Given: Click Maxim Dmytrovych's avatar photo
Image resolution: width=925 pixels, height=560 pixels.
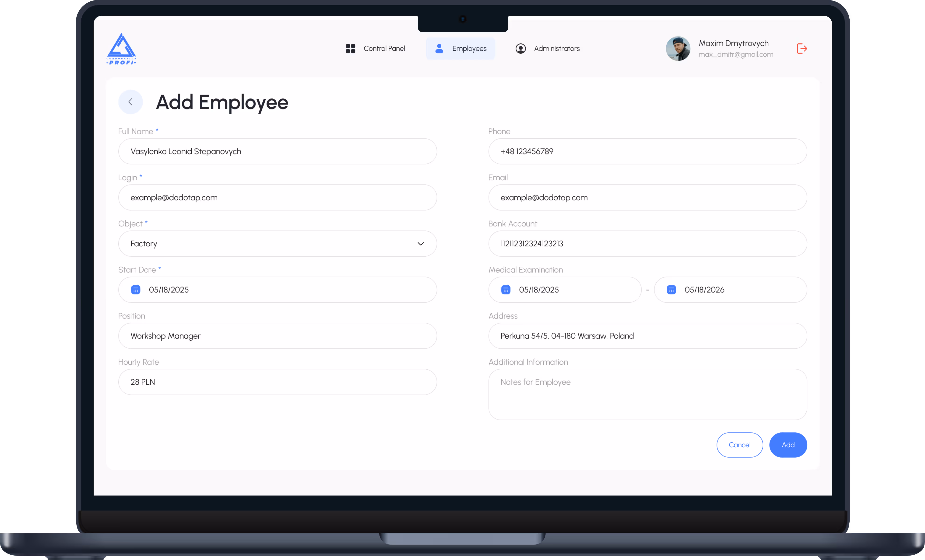Looking at the screenshot, I should [678, 49].
